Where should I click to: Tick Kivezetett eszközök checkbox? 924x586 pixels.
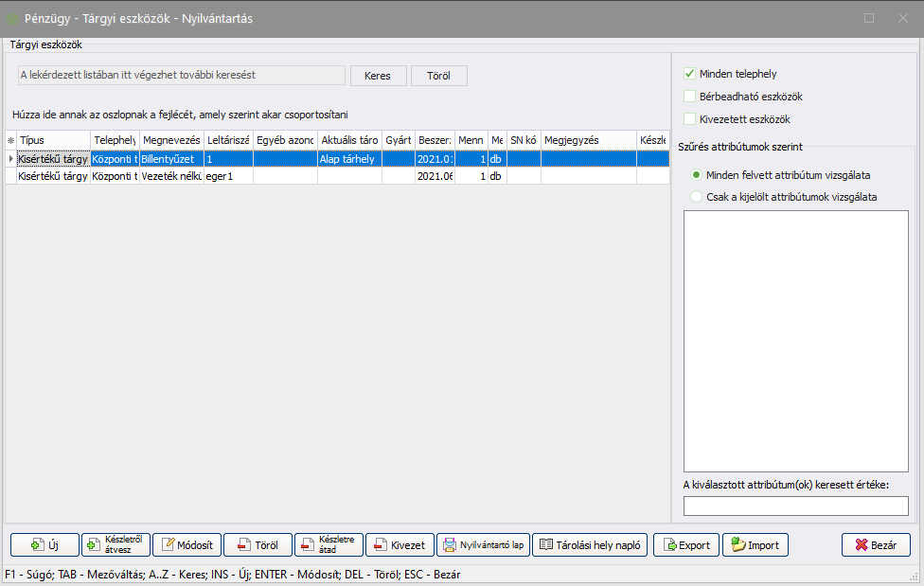pos(690,119)
